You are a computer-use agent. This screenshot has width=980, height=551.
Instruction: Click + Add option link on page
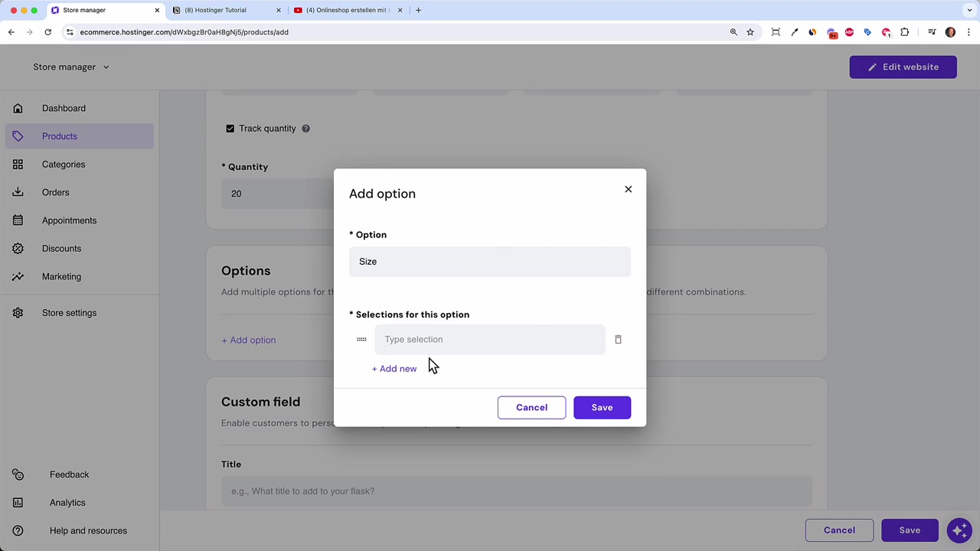click(248, 341)
